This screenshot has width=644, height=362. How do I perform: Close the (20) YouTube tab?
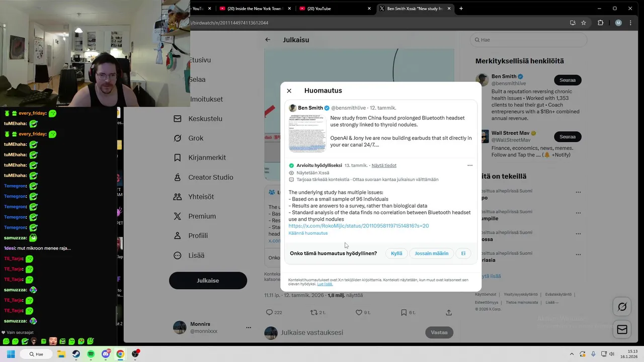point(369,9)
